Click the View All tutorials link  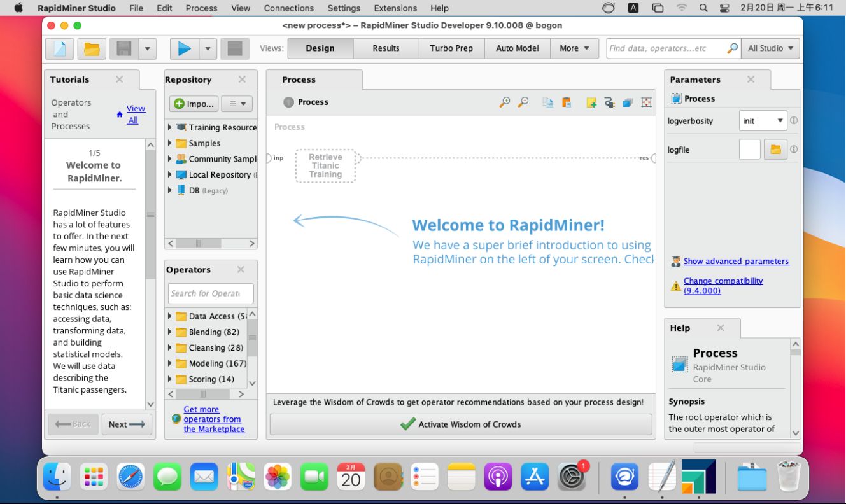point(136,115)
